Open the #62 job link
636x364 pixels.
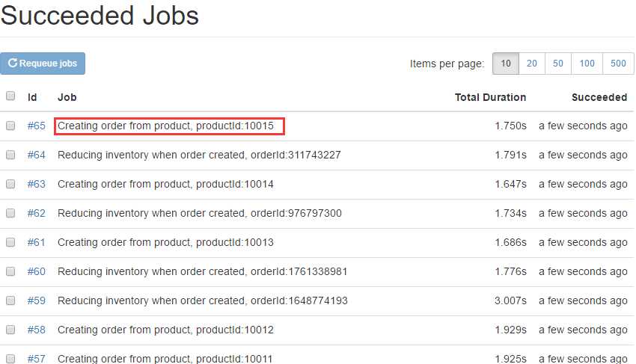tap(37, 214)
